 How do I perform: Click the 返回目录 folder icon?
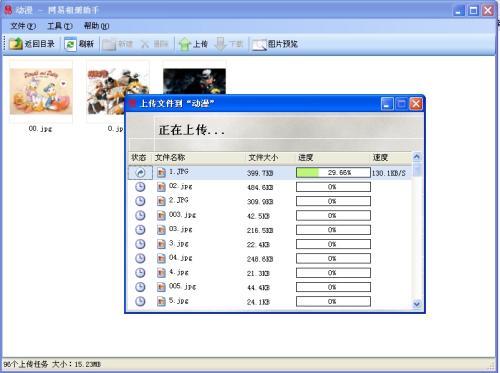click(16, 44)
